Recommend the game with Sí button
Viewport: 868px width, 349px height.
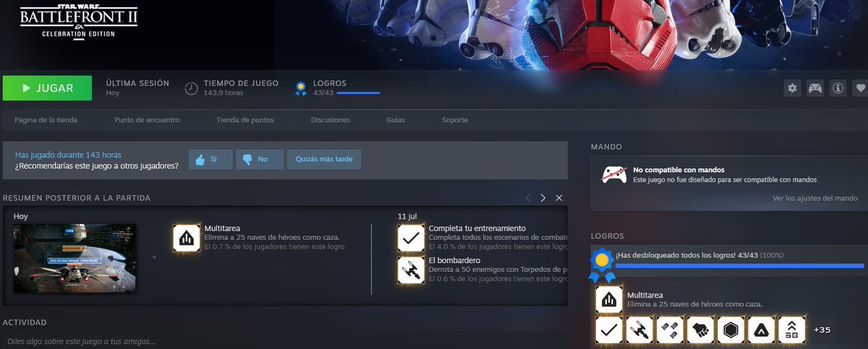[x=210, y=160]
